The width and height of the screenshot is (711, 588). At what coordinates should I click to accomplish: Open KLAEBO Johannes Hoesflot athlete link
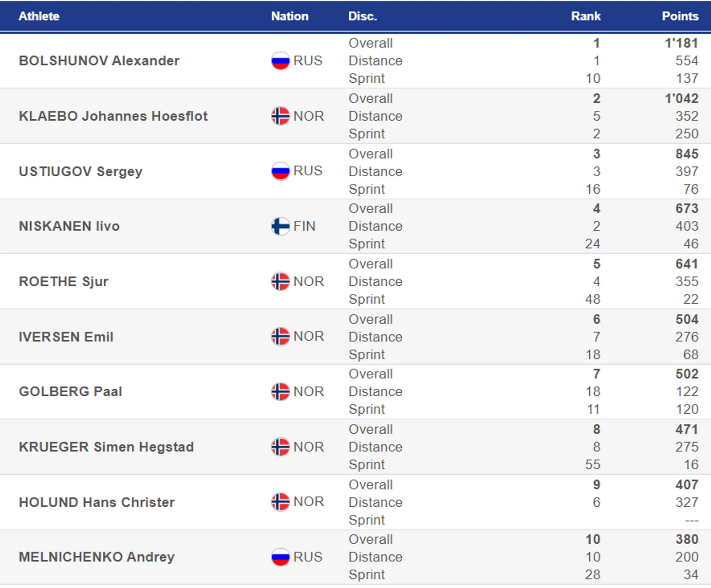[x=113, y=116]
